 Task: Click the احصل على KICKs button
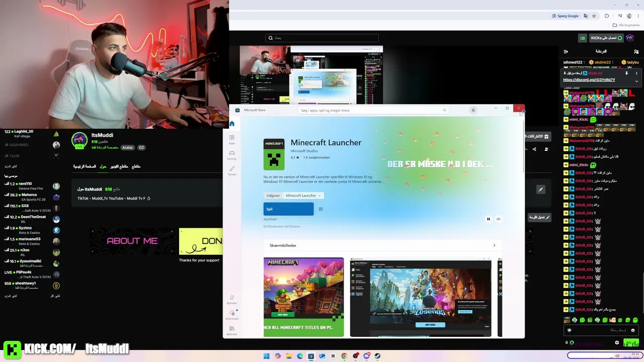pos(606,38)
